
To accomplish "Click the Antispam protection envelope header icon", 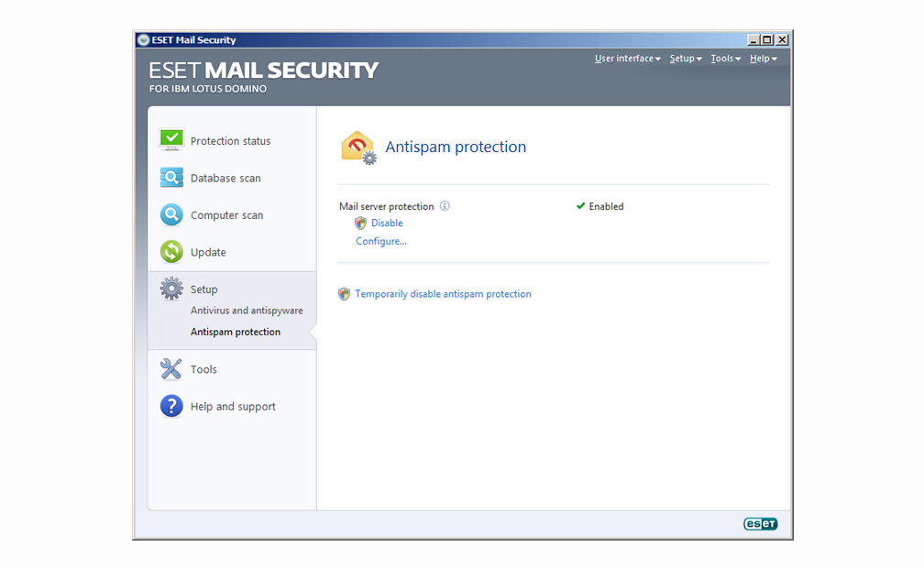I will click(358, 147).
